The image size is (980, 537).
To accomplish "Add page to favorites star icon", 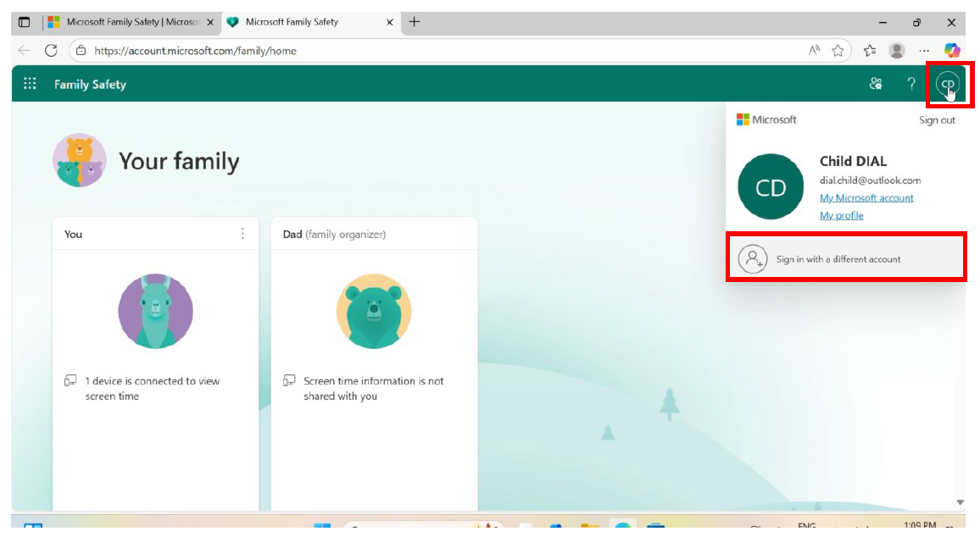I will (838, 51).
